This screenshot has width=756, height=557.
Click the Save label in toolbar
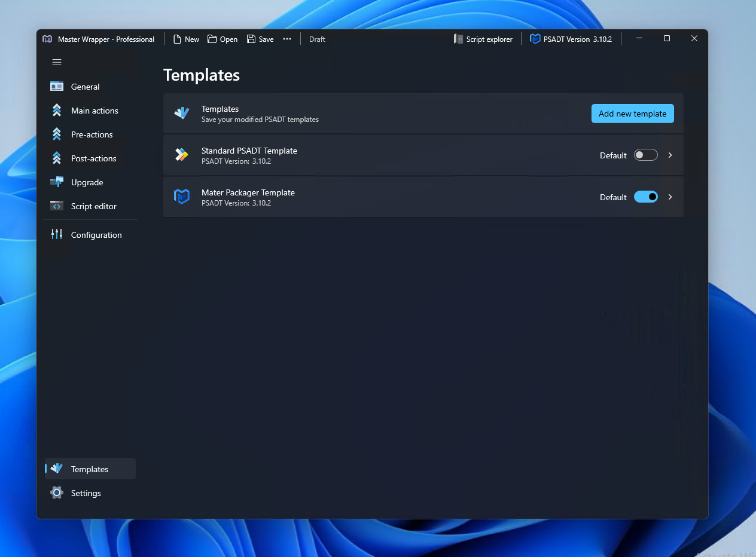coord(266,39)
